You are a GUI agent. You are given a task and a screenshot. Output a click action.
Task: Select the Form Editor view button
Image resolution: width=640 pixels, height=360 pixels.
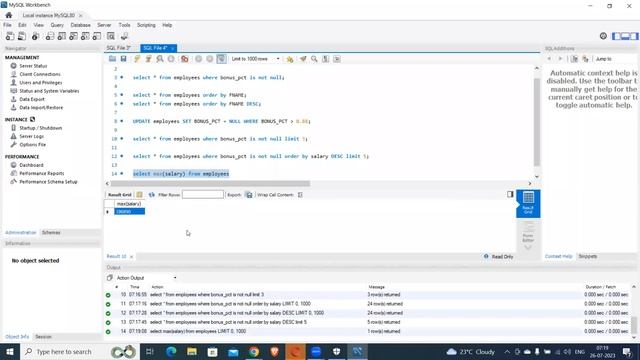(x=528, y=232)
